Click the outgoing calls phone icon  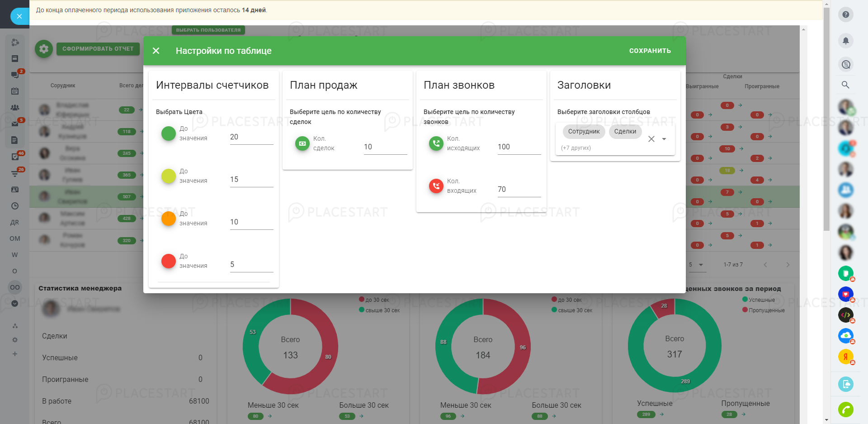[436, 143]
